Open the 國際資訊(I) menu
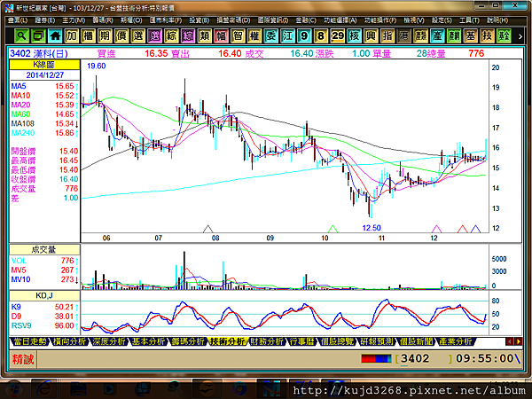Image resolution: width=532 pixels, height=399 pixels. (x=273, y=20)
